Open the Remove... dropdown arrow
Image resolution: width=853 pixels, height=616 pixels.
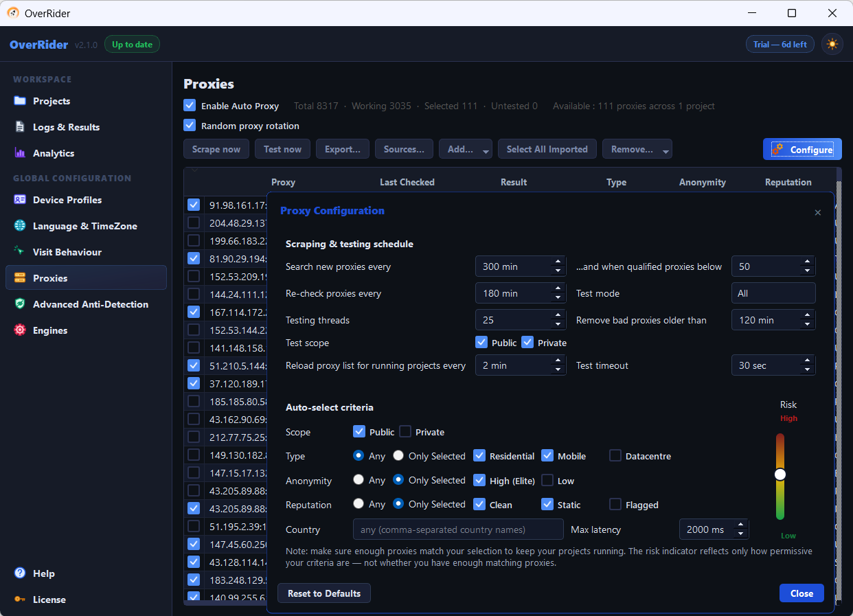(x=666, y=150)
